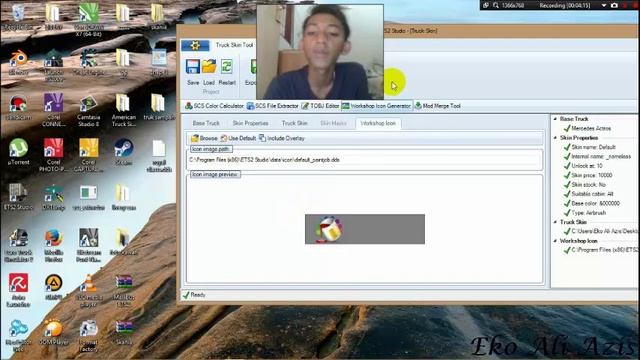Open the SCS File Extractor tool

[x=273, y=106]
